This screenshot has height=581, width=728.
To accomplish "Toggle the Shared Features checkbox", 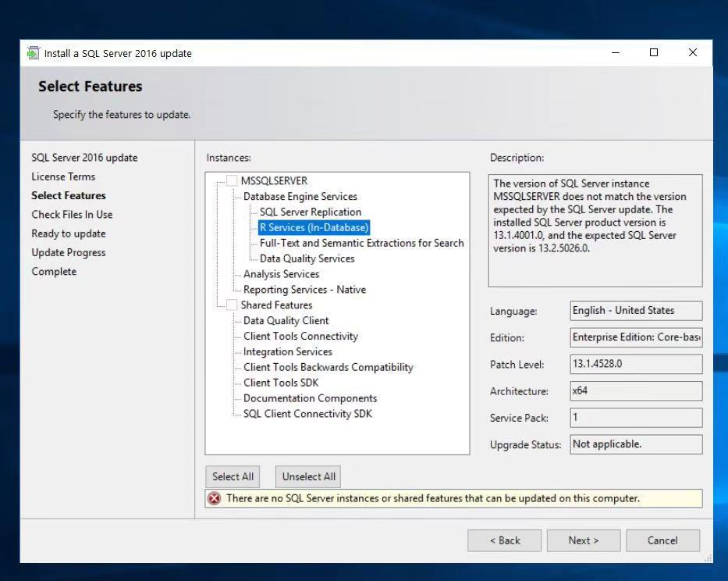I will coord(232,305).
